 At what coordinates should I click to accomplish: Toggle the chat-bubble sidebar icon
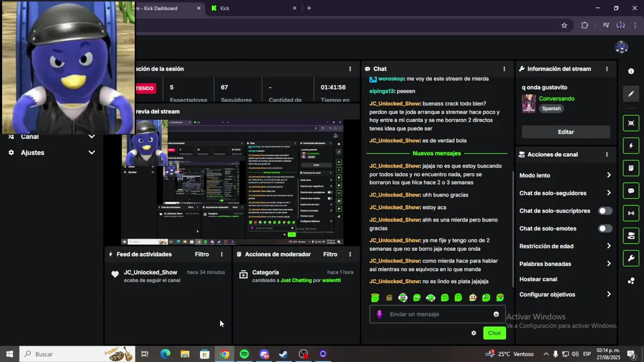tap(631, 191)
